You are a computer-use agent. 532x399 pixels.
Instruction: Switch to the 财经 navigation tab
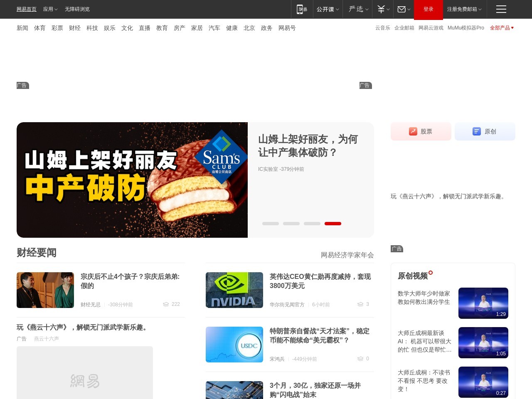pos(75,28)
